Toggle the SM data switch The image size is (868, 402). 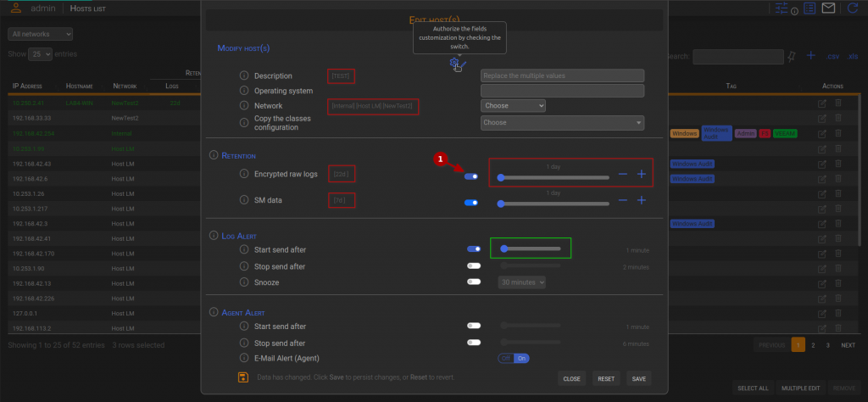pos(471,203)
